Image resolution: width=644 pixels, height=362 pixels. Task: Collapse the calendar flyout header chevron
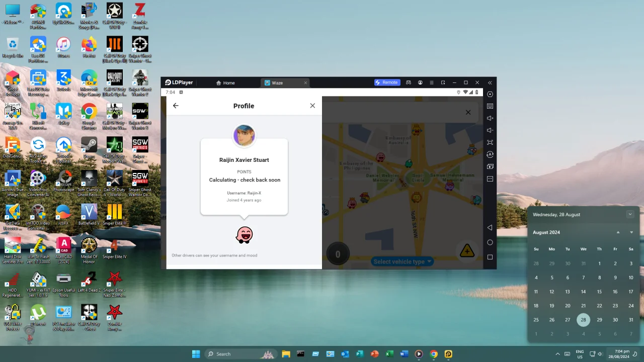[630, 215]
